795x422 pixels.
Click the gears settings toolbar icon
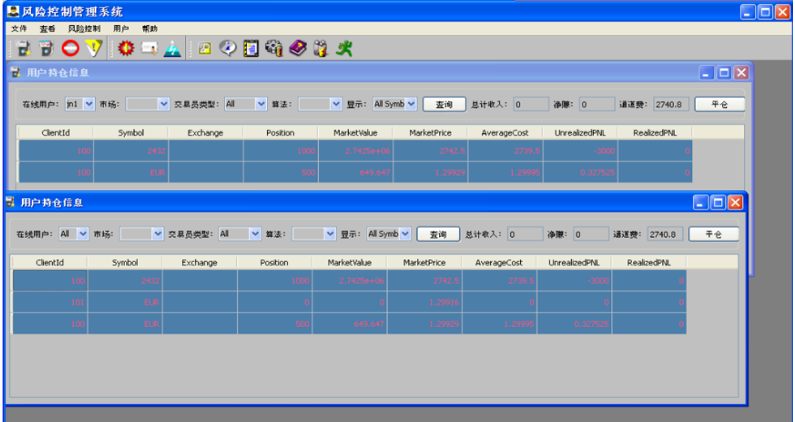coord(274,48)
